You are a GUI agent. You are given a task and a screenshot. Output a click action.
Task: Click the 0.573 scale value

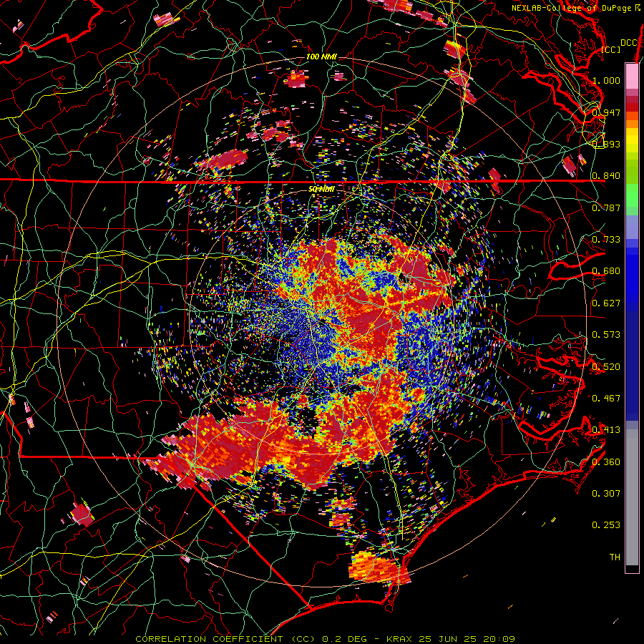click(606, 335)
